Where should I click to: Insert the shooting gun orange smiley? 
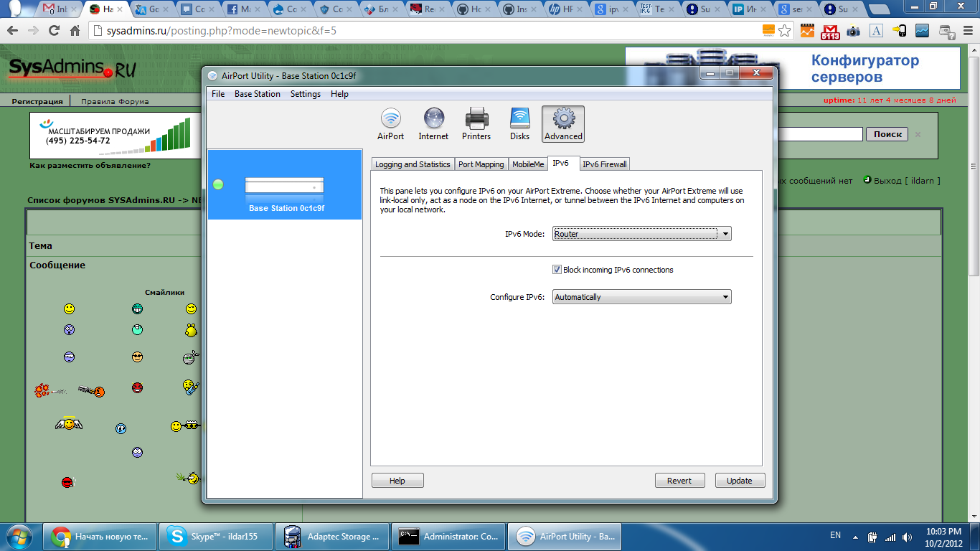91,391
